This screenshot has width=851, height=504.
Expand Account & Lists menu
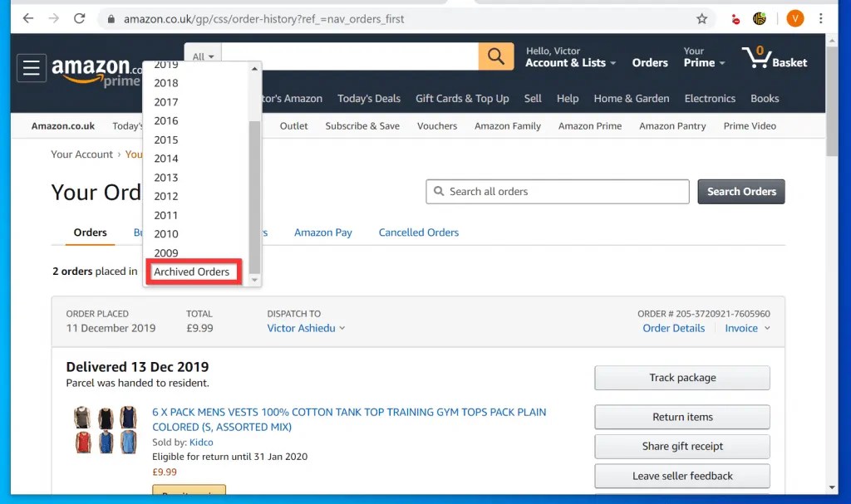click(570, 57)
